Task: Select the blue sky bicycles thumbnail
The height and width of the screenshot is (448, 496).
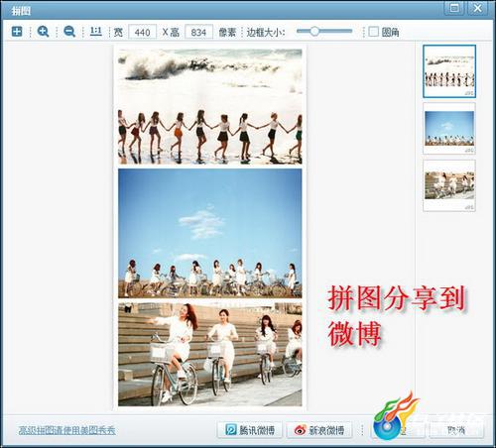Action: (449, 128)
